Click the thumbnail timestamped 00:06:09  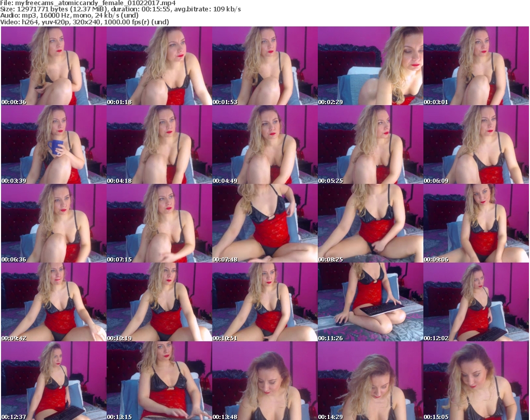tap(476, 144)
